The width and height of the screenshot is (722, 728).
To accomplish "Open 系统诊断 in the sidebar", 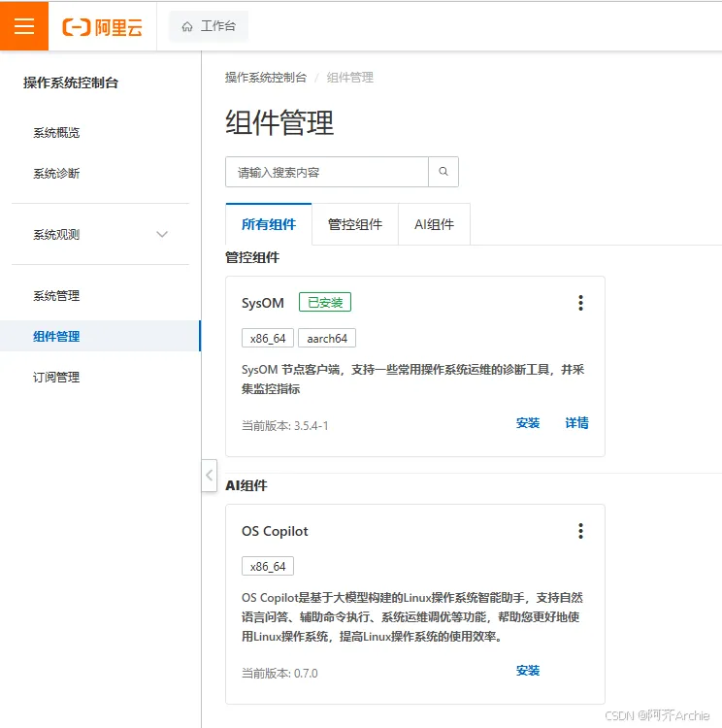I will coord(56,174).
